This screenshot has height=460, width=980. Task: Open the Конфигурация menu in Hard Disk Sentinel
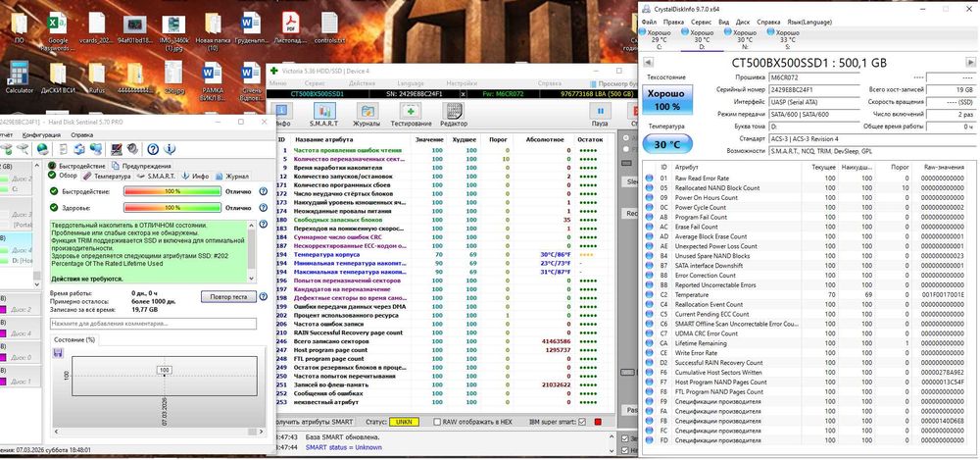click(x=41, y=134)
